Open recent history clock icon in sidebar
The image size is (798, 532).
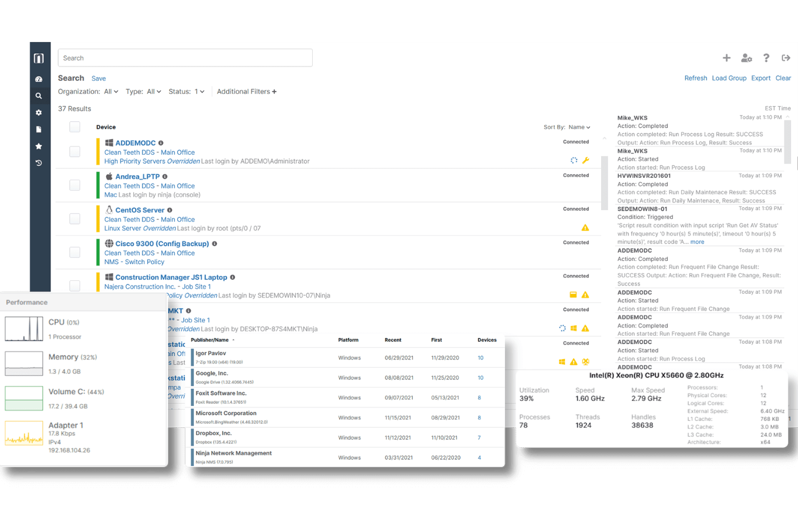tap(39, 163)
